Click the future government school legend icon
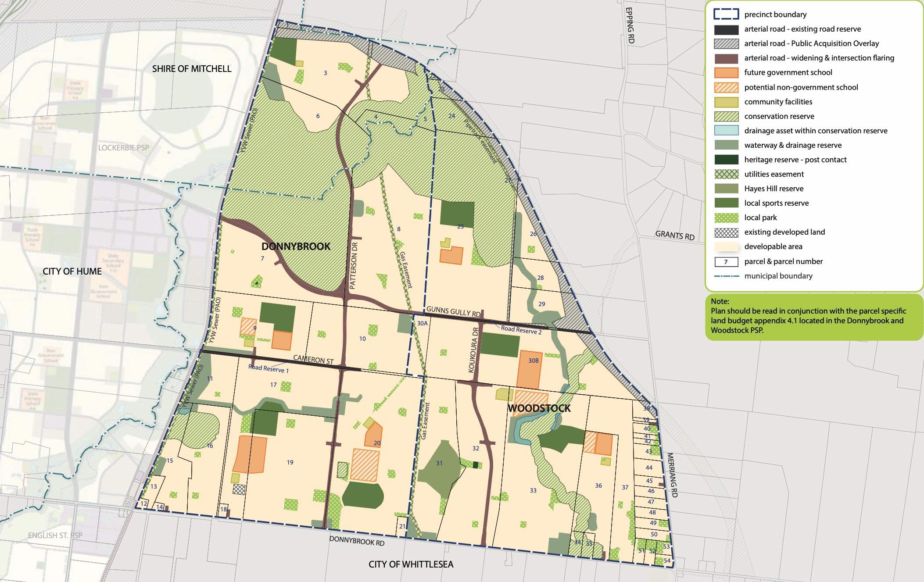The height and width of the screenshot is (582, 924). [726, 72]
